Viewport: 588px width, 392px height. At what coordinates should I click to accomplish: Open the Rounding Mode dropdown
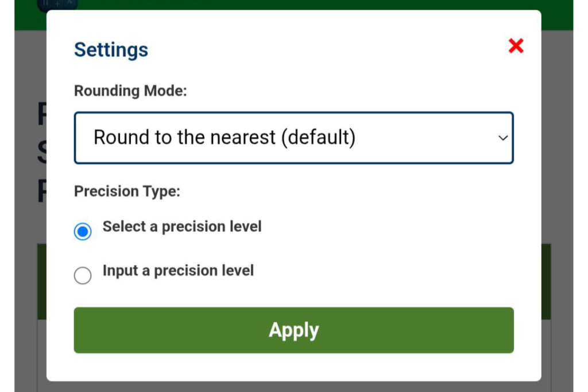pos(293,137)
